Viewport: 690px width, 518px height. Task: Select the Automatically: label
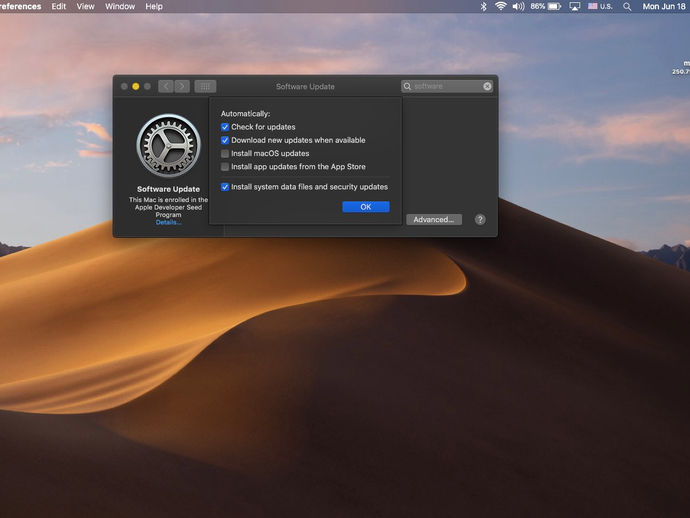[246, 114]
